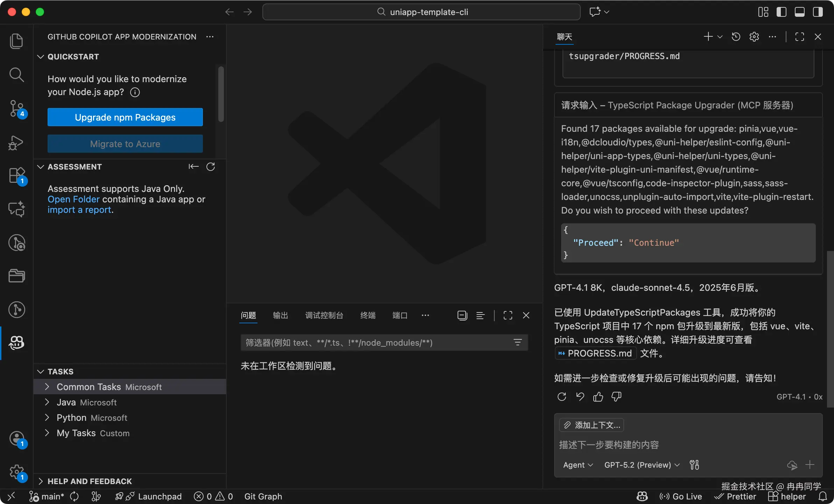Screen dimensions: 834x504
Task: Click the chat history clock icon
Action: click(x=736, y=37)
